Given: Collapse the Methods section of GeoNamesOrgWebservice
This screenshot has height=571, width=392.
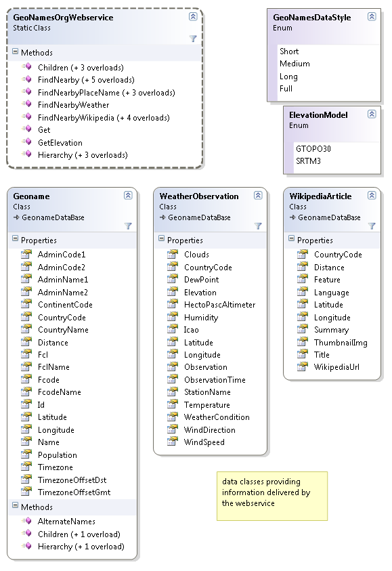Looking at the screenshot, I should point(15,51).
